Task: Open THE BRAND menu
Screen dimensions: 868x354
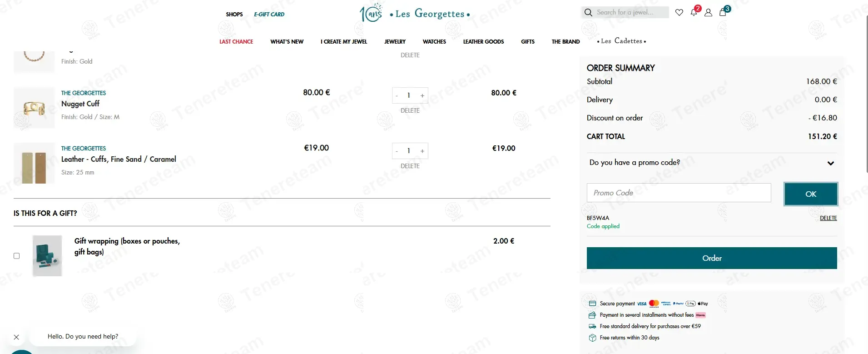Action: 565,42
